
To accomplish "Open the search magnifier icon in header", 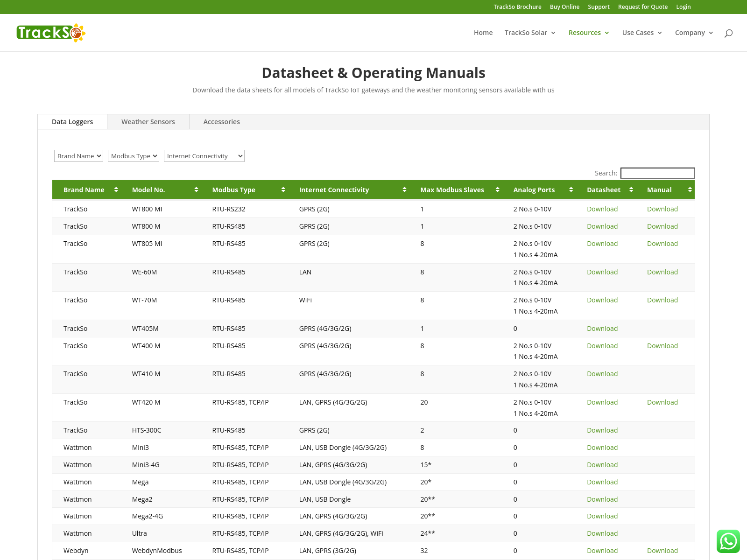I will [x=728, y=33].
